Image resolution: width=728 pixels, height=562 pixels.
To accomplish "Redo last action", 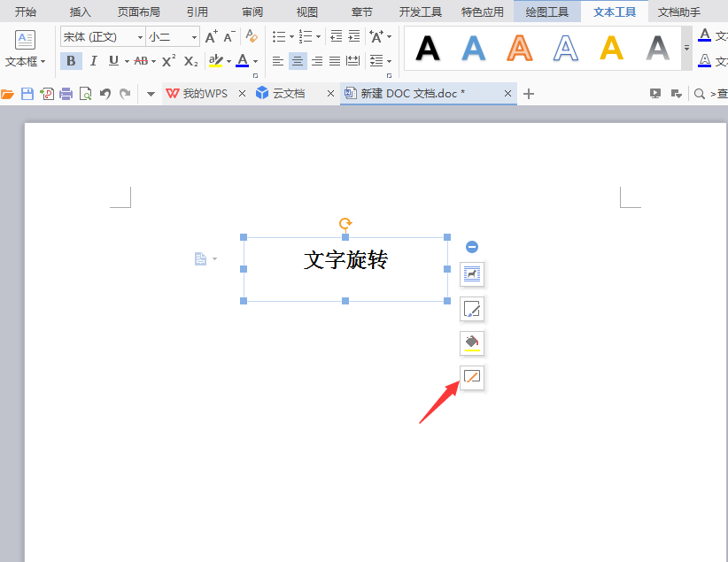I will pos(125,94).
